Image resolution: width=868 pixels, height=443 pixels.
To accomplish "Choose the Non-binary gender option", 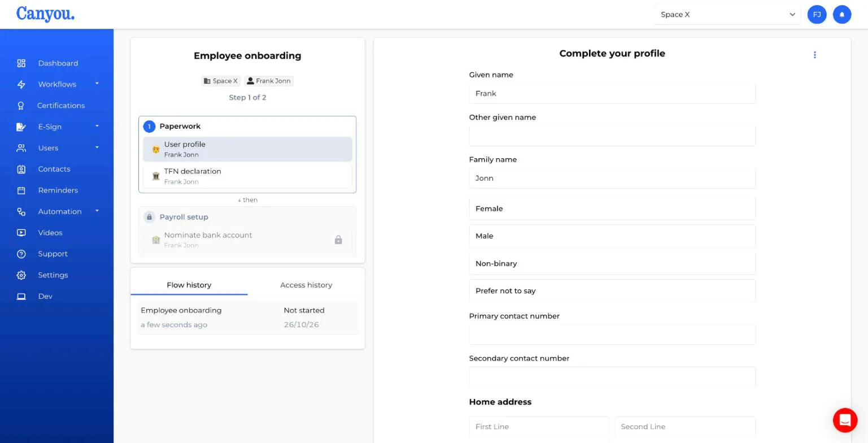I will click(612, 263).
